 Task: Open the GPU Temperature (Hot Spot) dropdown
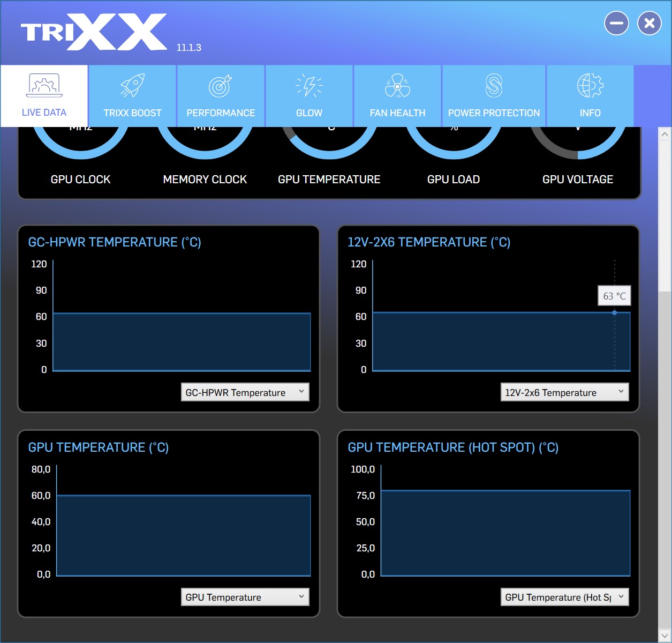(565, 597)
